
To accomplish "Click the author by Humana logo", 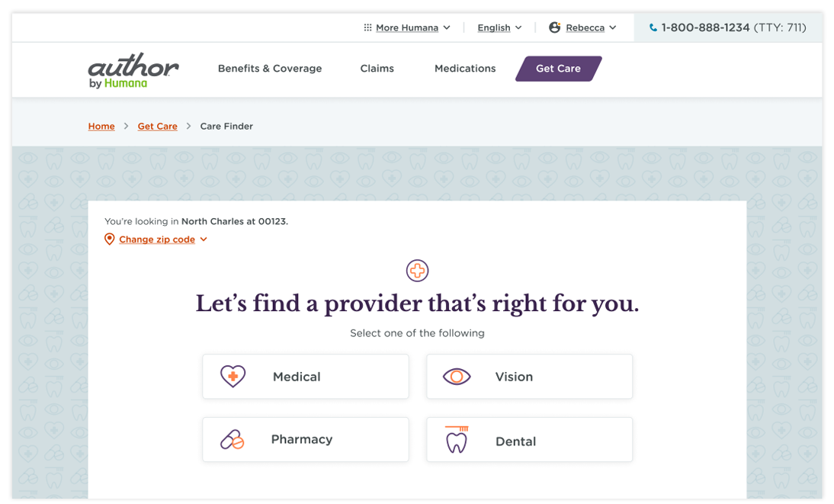I will [133, 70].
